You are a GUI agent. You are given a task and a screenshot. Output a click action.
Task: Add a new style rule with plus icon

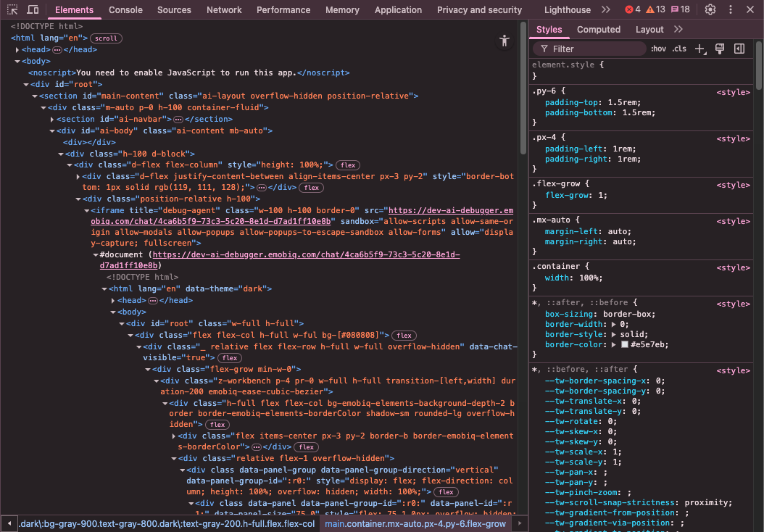699,49
